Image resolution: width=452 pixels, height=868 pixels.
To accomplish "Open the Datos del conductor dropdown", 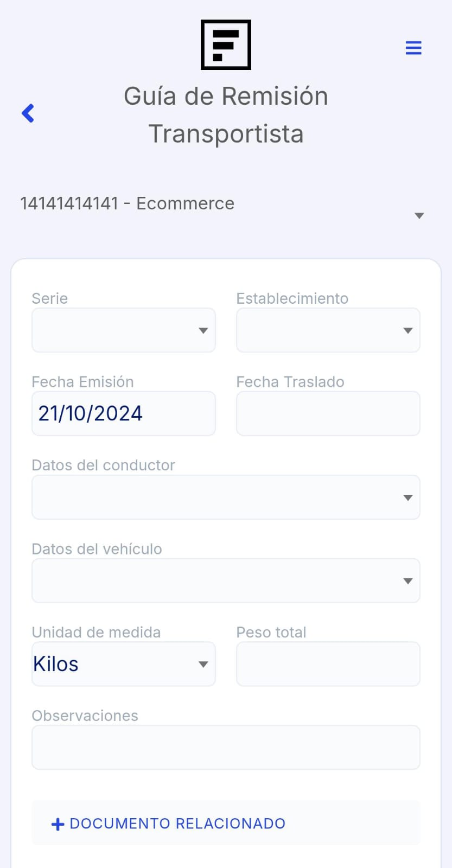I will (x=226, y=497).
